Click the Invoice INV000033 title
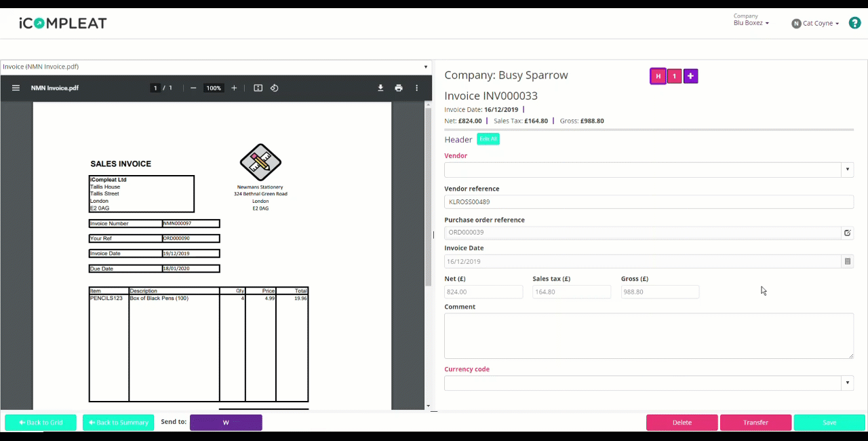Screen dimensions: 868x441 tap(491, 96)
